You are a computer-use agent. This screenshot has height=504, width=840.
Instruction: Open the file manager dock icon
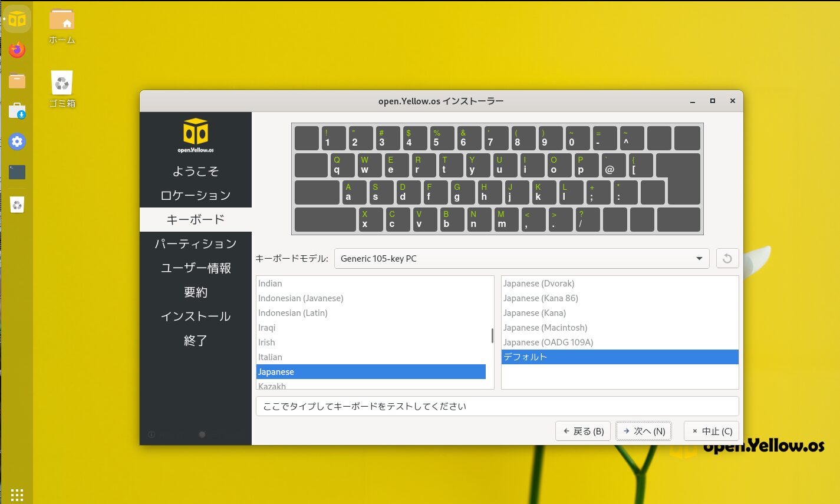click(x=17, y=81)
